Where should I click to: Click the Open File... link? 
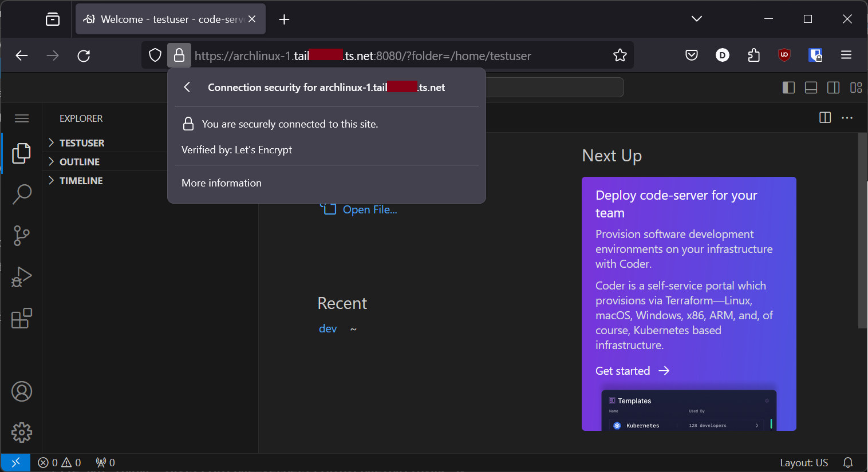370,210
